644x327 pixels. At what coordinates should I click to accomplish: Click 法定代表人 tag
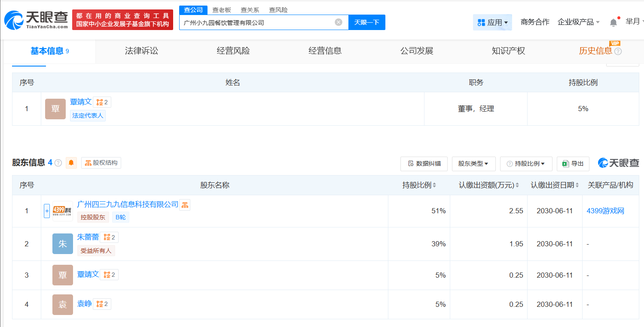(x=88, y=115)
